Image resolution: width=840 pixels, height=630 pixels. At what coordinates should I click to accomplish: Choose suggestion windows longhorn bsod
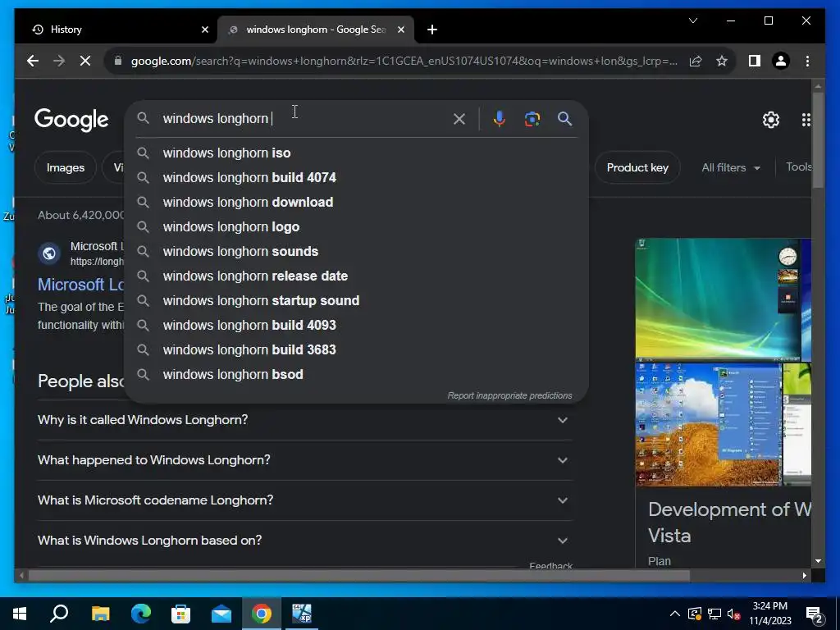(x=356, y=374)
